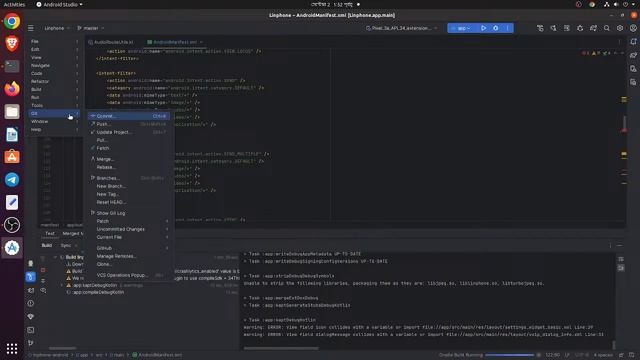Click the Gradle Build Running progress bar
This screenshot has height=360, width=640.
click(509, 355)
